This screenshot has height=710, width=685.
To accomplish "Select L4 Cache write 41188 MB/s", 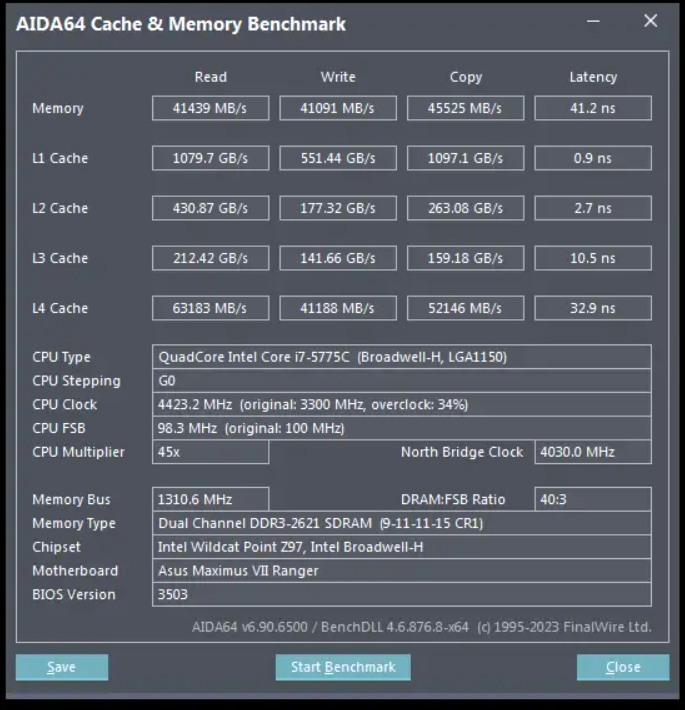I will (338, 308).
